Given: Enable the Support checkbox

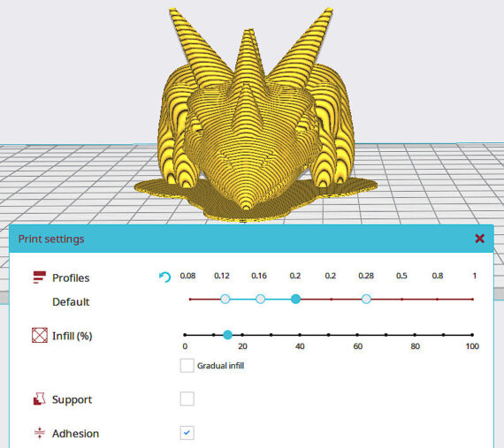Looking at the screenshot, I should [x=187, y=399].
